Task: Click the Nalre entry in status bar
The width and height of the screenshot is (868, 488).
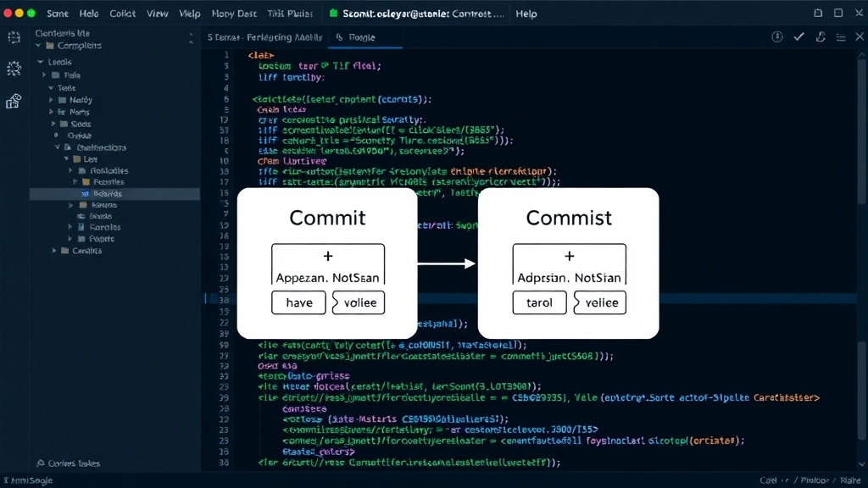Action: click(850, 480)
